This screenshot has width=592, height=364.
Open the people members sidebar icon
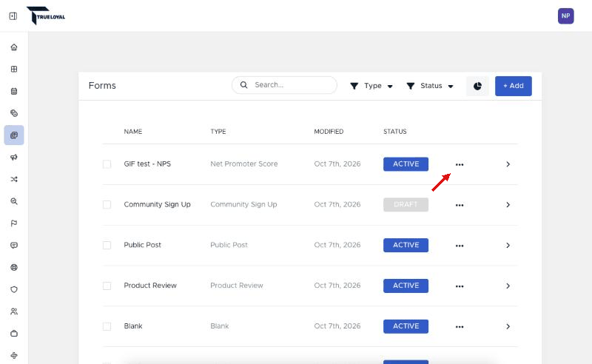click(x=14, y=311)
